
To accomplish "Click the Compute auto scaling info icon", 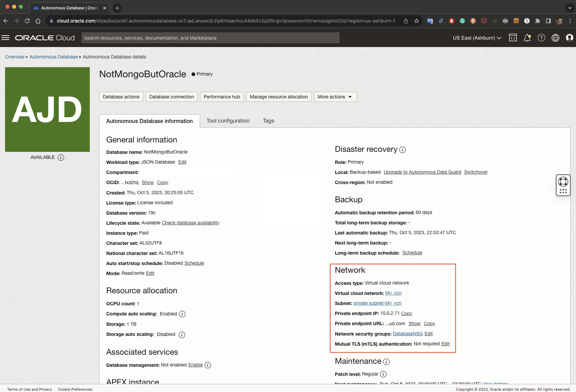I will (x=182, y=314).
